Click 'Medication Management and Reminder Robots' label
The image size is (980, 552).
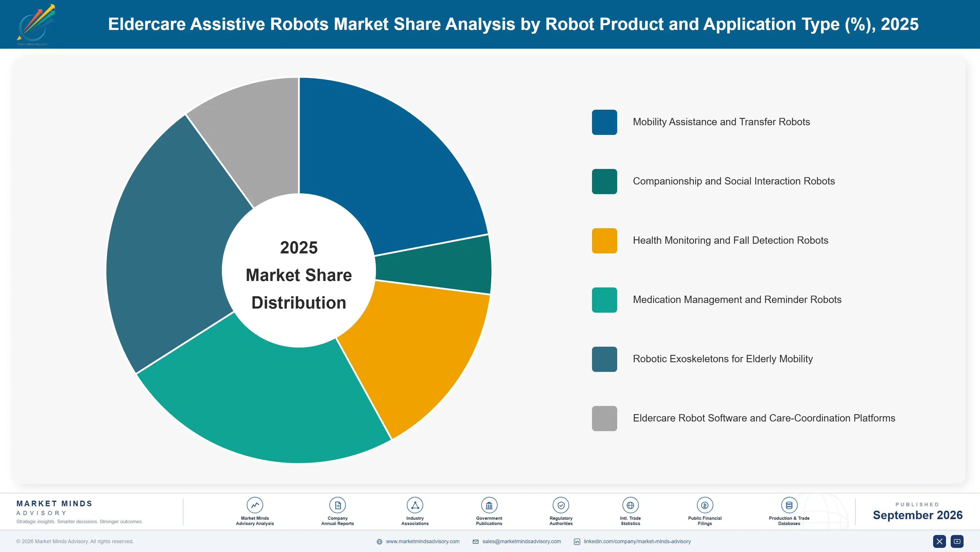(x=737, y=299)
